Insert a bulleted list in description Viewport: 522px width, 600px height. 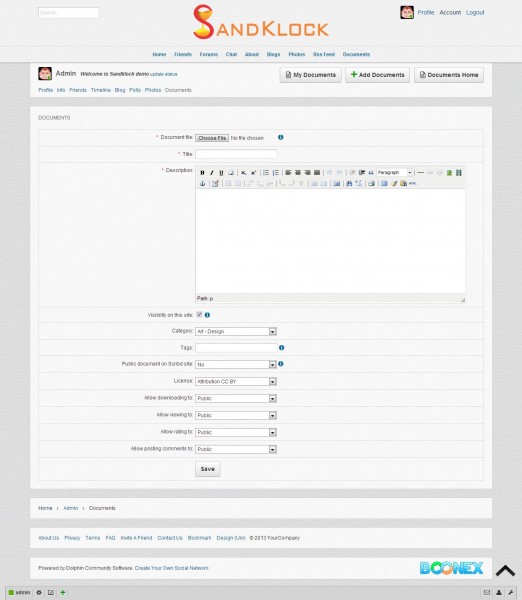pyautogui.click(x=266, y=173)
